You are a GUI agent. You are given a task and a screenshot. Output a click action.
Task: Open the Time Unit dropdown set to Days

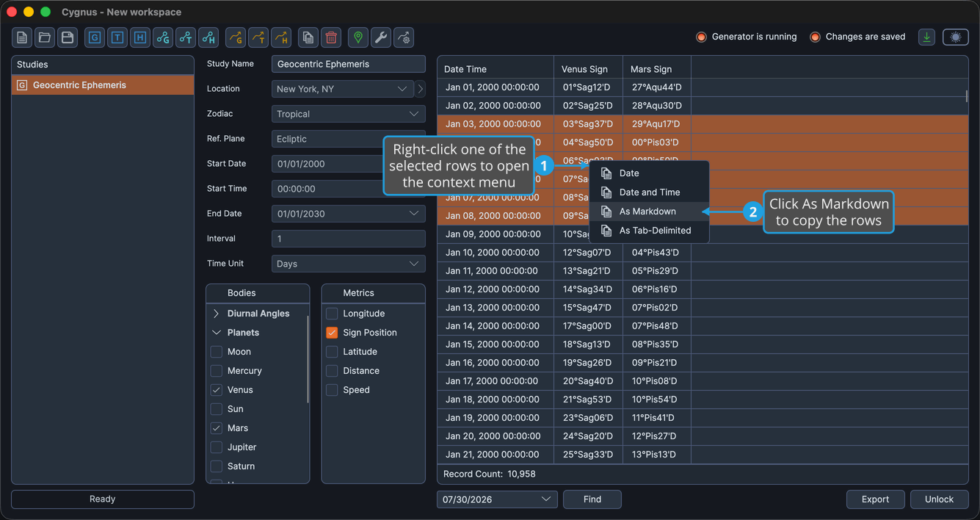(x=349, y=264)
